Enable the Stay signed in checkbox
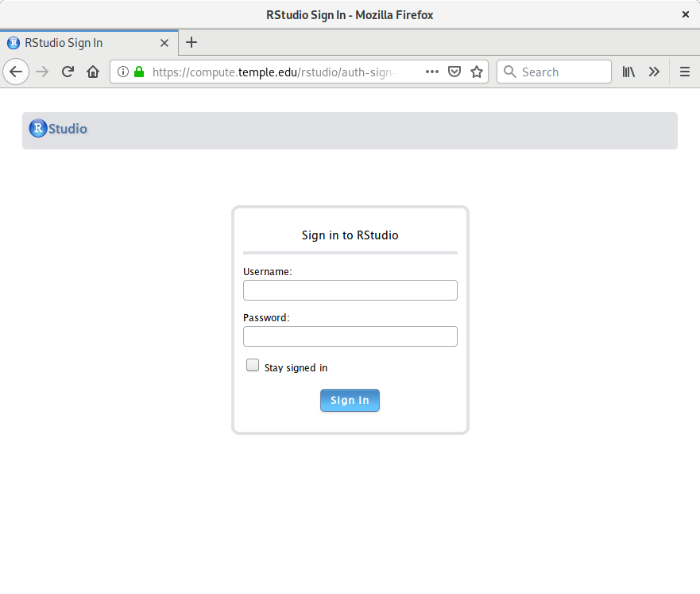The image size is (700, 594). point(253,365)
